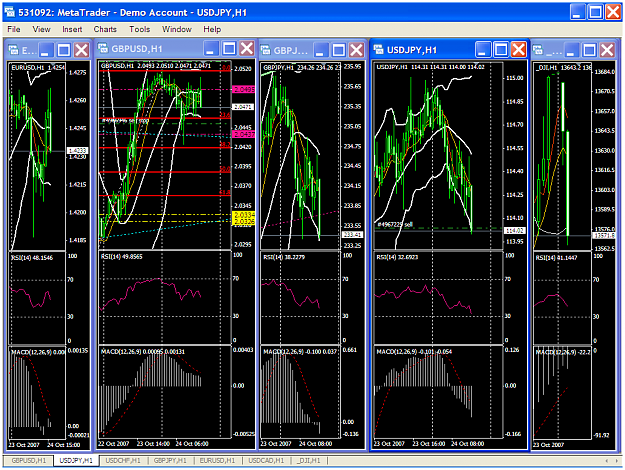The image size is (625, 470).
Task: Click the USDJPY,H1 chart window icon
Action: click(x=378, y=49)
